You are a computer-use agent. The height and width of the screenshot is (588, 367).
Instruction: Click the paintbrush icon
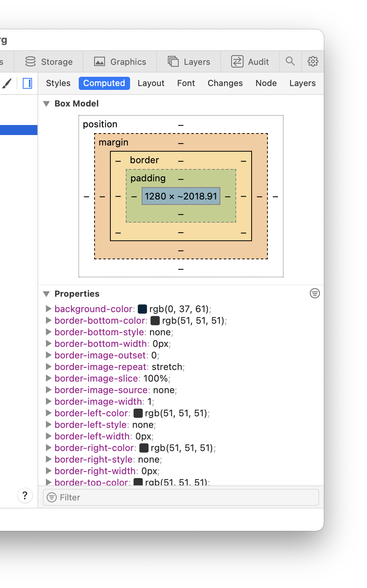[7, 83]
